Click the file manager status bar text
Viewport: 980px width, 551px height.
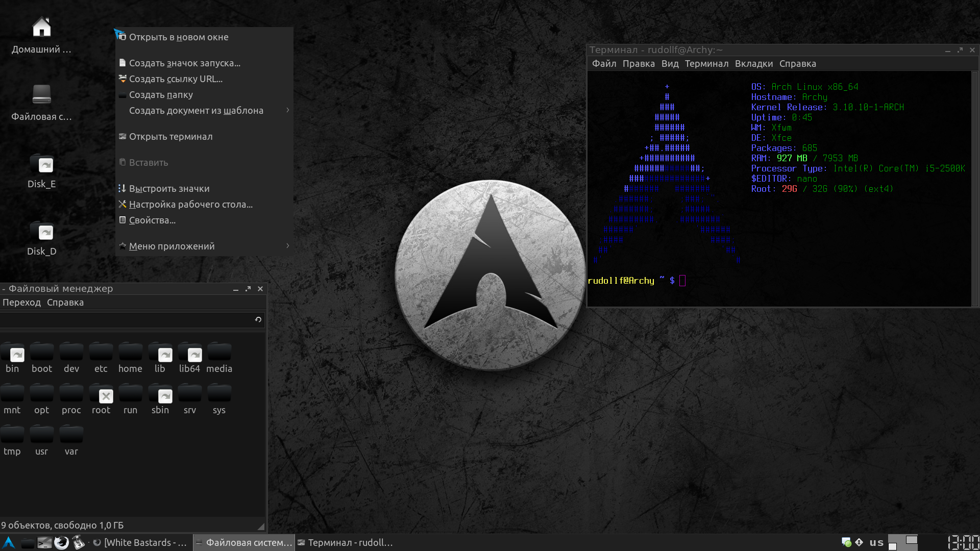[x=62, y=525]
